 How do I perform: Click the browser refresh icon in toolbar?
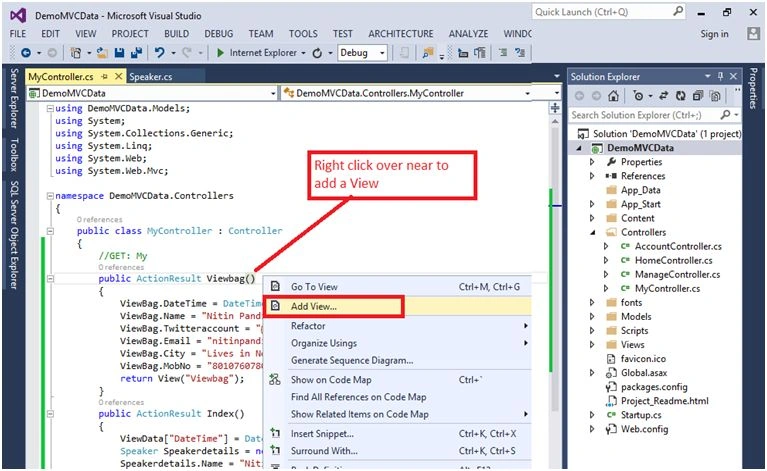[x=317, y=53]
